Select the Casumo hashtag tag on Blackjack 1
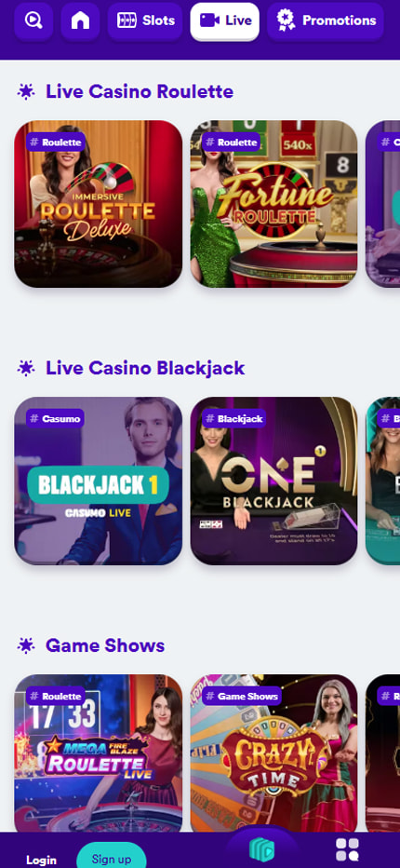This screenshot has height=868, width=400. click(55, 418)
